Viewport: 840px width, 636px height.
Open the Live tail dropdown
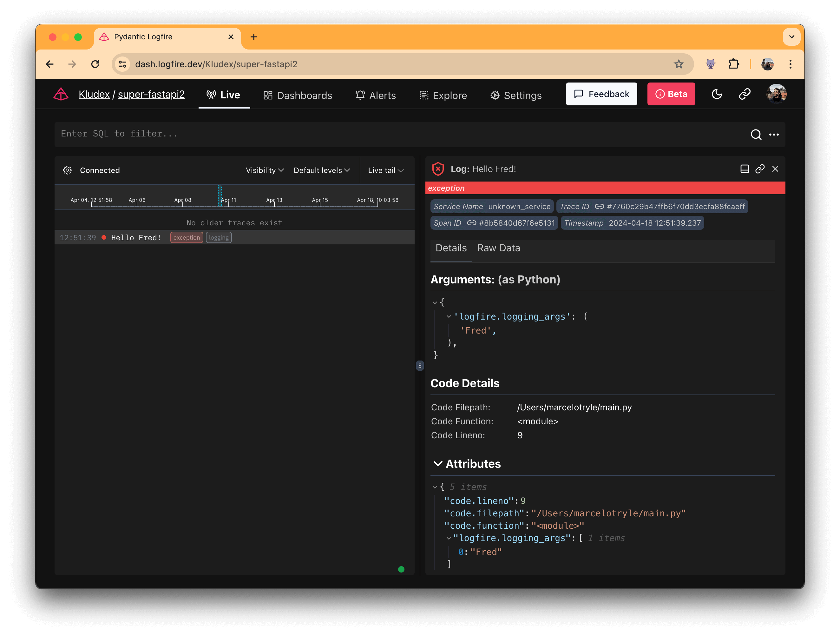[x=385, y=170]
